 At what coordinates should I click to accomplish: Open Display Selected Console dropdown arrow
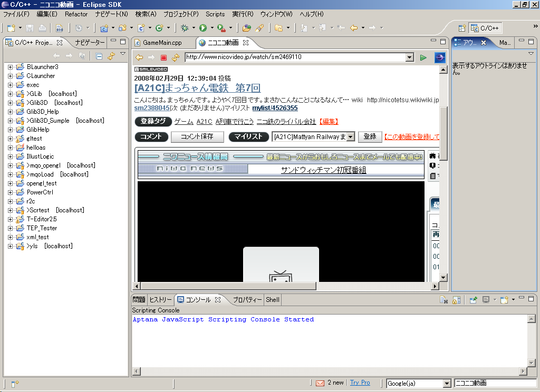coord(495,300)
